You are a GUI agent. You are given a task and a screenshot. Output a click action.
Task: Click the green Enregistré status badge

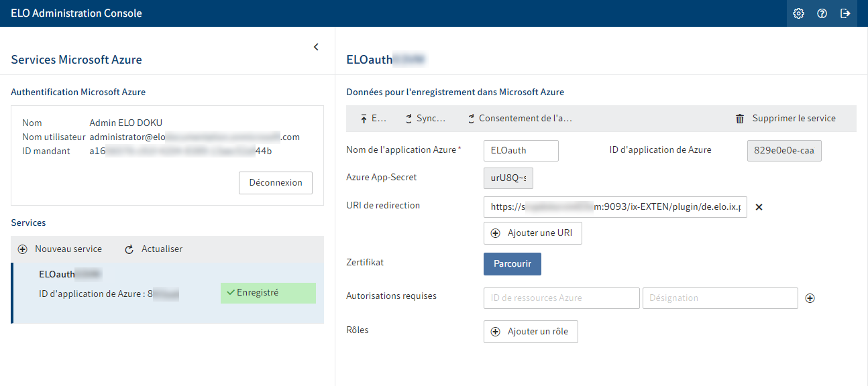point(268,293)
